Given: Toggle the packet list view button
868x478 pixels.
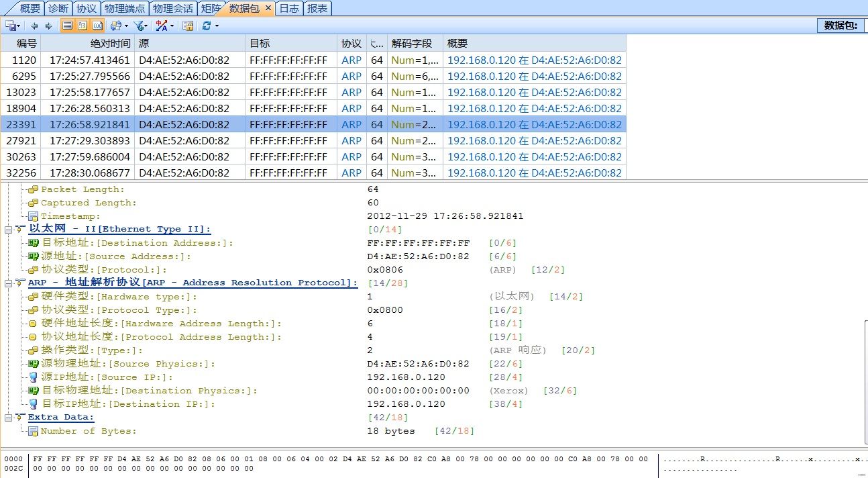Looking at the screenshot, I should [68, 26].
